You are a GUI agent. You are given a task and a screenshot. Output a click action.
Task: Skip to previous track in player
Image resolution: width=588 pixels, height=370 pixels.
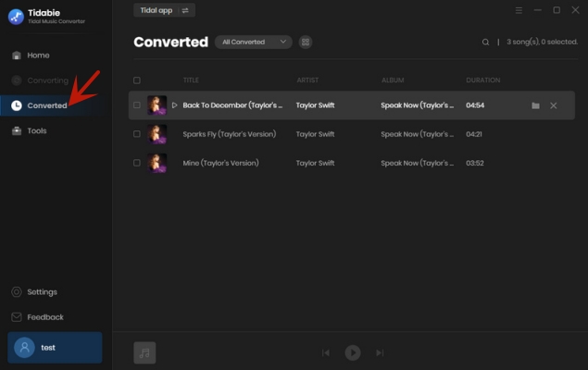click(x=326, y=352)
